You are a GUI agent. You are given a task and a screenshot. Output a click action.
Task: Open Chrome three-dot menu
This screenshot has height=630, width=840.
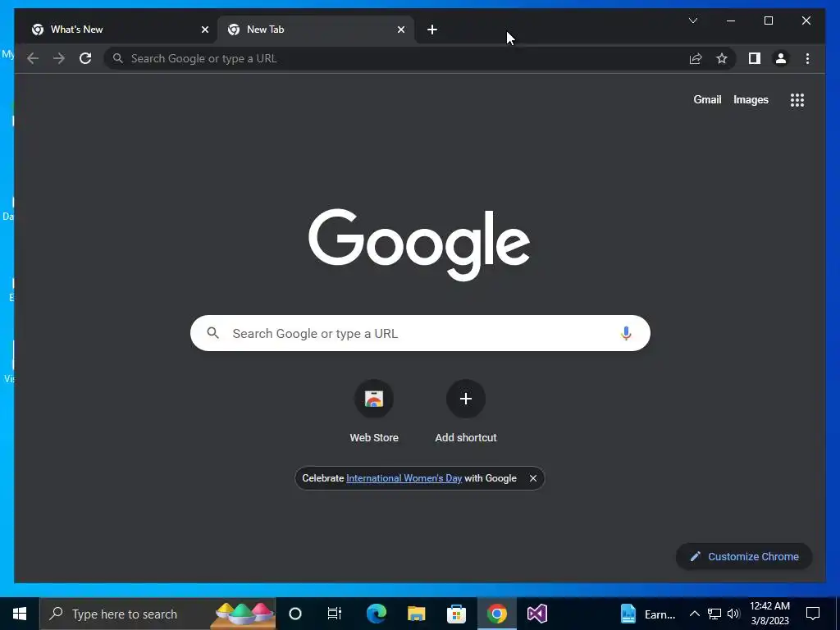coord(807,58)
